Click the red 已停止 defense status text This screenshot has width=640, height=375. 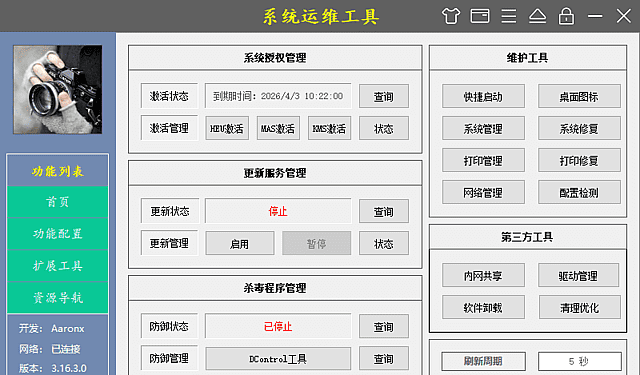278,326
